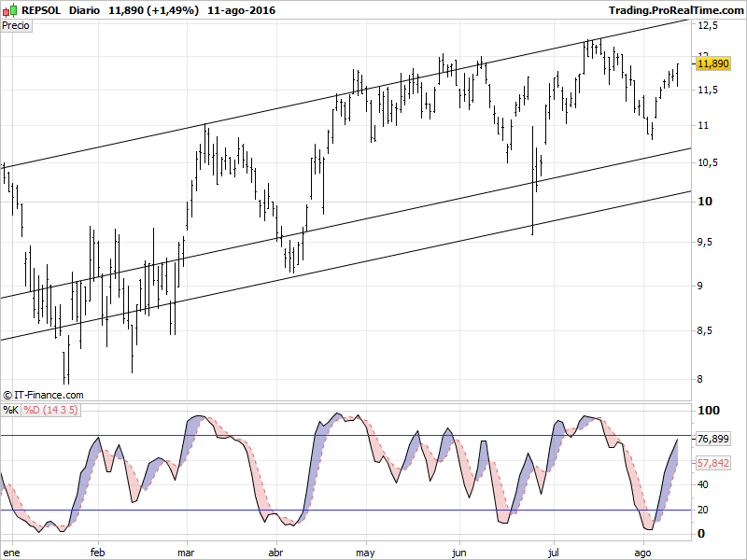Viewport: 747px width, 560px height.
Task: Click the 11,890 (+1,49%) quote in header
Action: 153,9
